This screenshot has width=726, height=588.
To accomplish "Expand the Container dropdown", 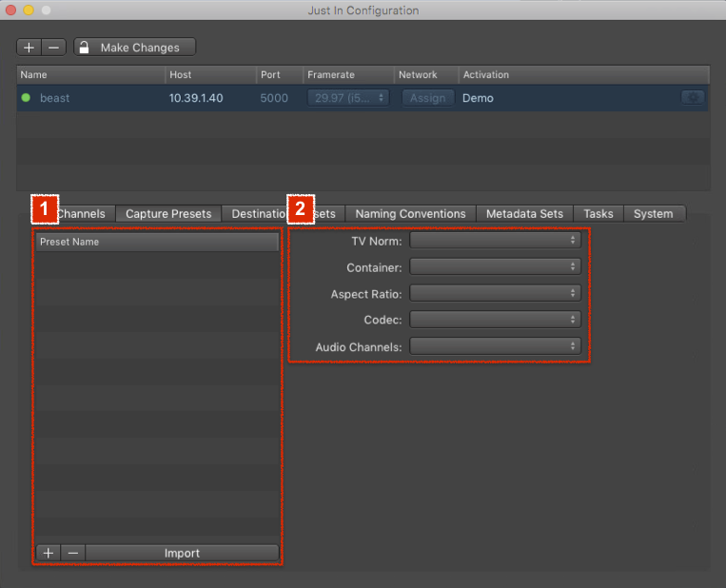I will [x=495, y=266].
